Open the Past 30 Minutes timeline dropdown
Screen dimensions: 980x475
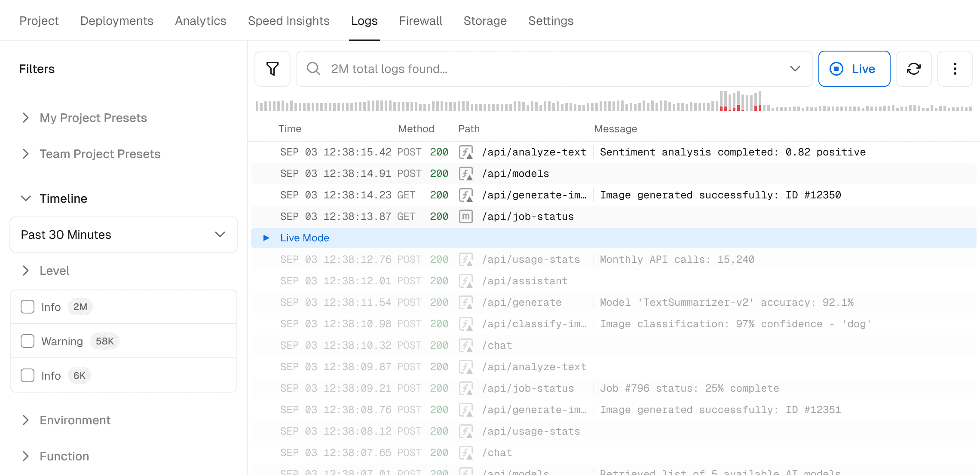(x=123, y=234)
